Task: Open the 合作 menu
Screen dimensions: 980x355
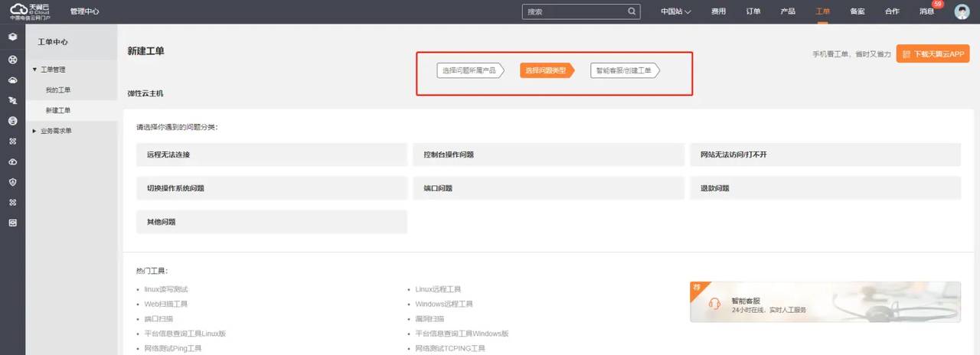Action: (x=892, y=11)
